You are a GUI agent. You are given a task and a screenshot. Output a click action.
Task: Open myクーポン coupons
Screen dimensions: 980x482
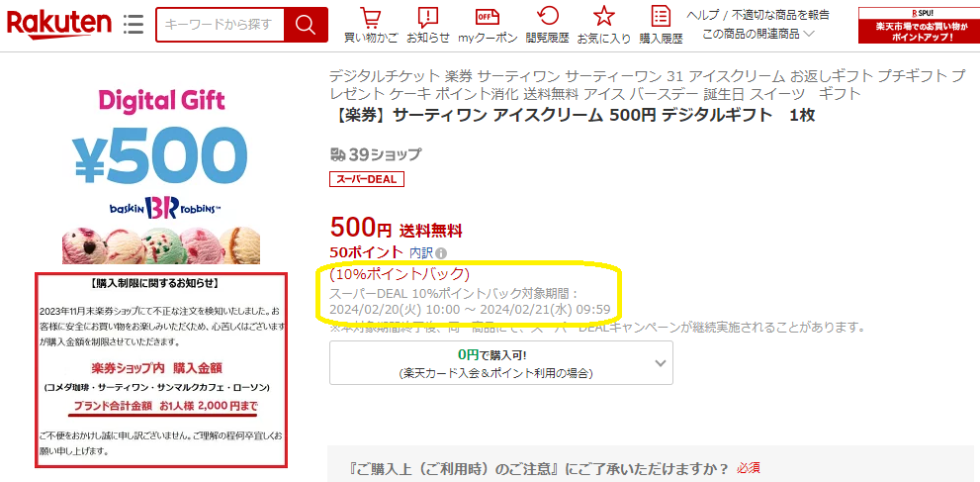(x=488, y=26)
